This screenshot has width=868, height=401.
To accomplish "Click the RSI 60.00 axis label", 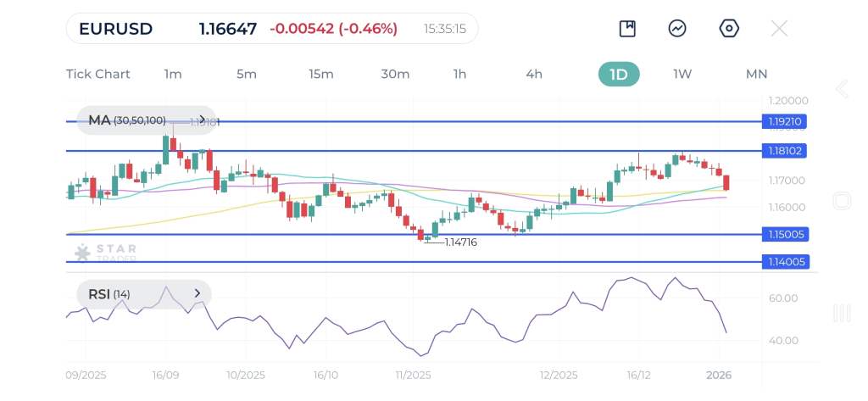I will [783, 298].
